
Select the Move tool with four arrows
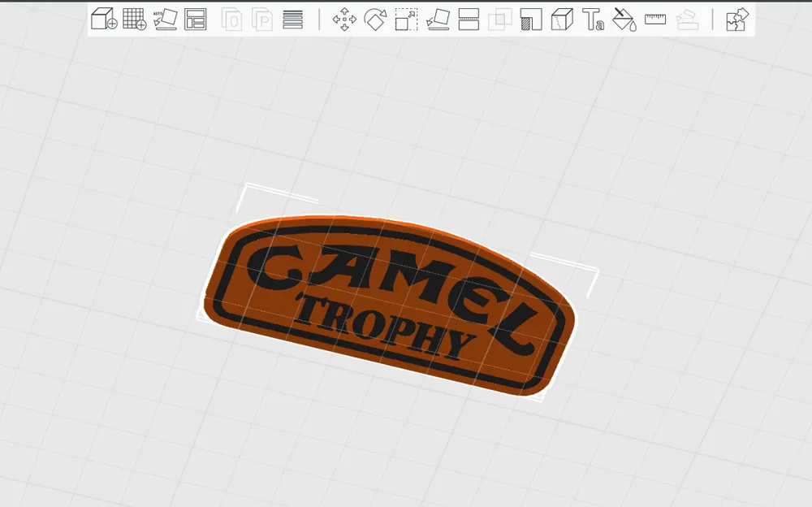tap(344, 19)
